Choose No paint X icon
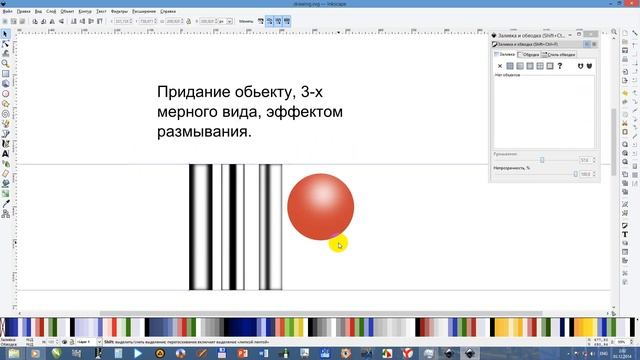This screenshot has width=640, height=360. point(500,66)
